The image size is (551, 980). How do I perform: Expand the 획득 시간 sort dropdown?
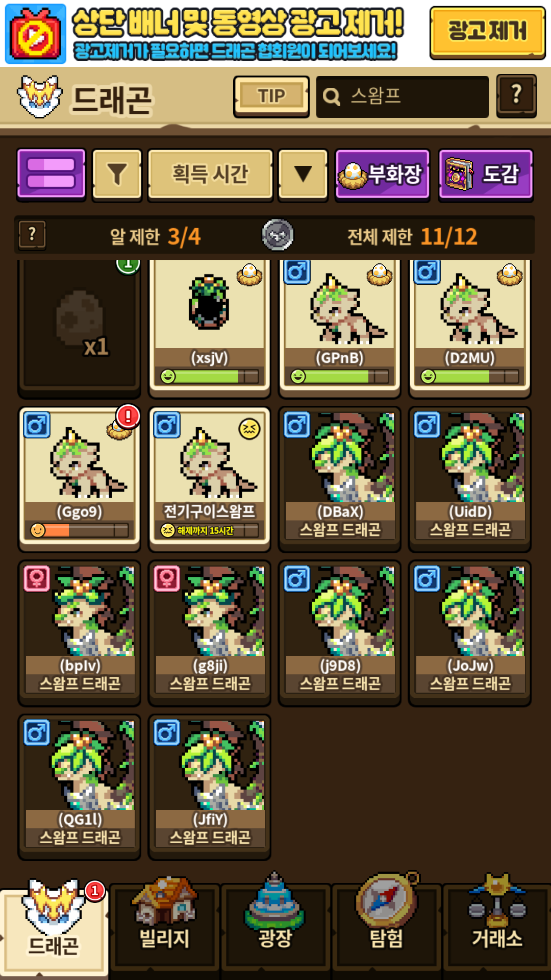pos(210,174)
